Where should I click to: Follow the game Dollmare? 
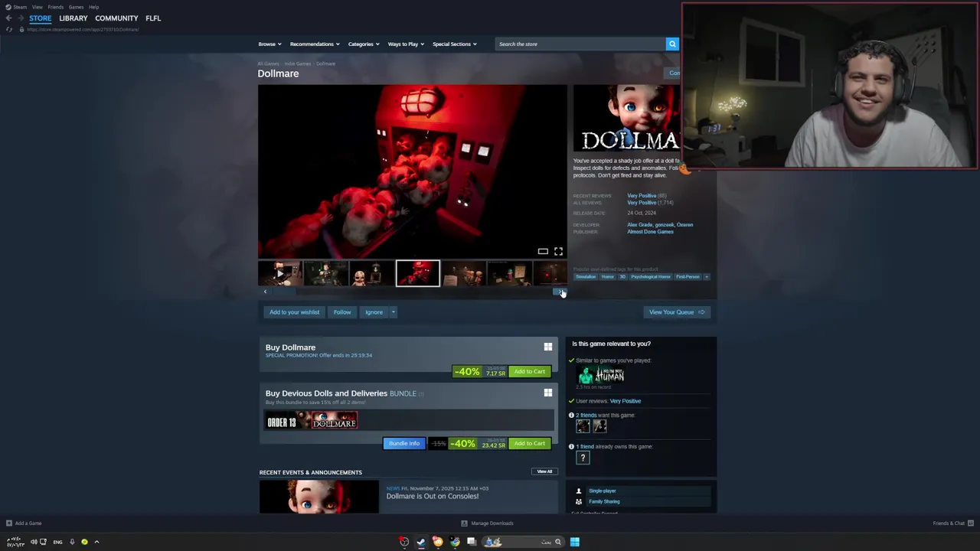(342, 312)
